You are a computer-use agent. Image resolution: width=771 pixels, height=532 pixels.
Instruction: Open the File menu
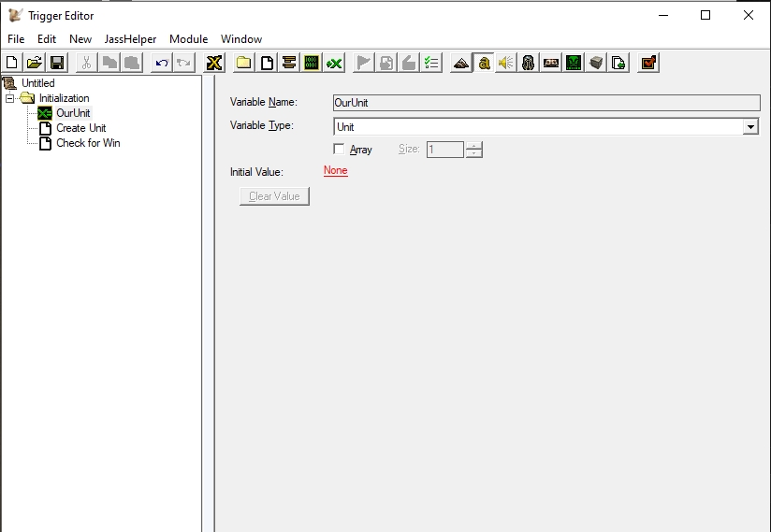pyautogui.click(x=16, y=39)
